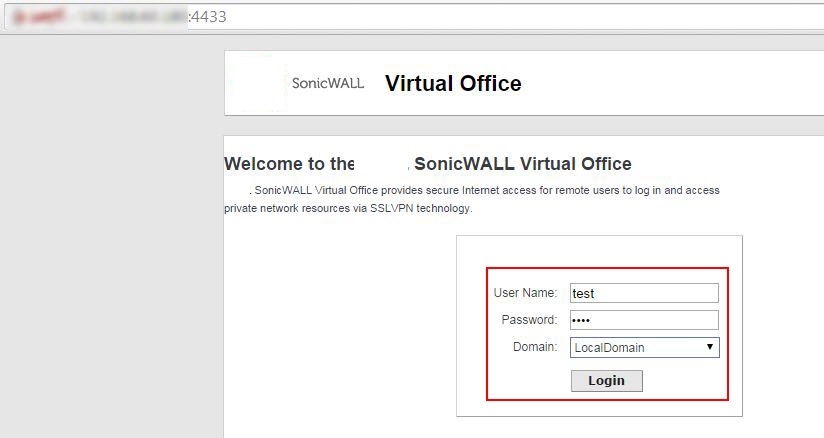Image resolution: width=824 pixels, height=438 pixels.
Task: Click the Login button
Action: [x=606, y=381]
